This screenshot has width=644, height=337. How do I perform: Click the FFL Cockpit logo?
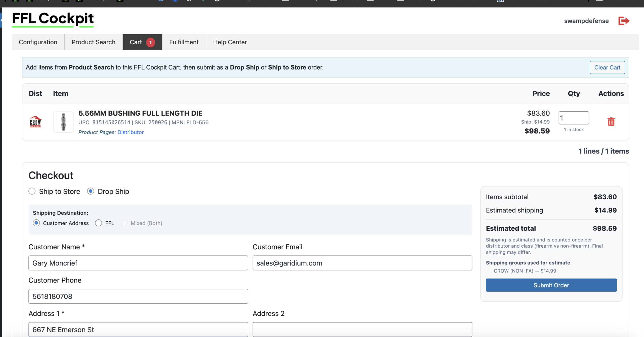[53, 19]
